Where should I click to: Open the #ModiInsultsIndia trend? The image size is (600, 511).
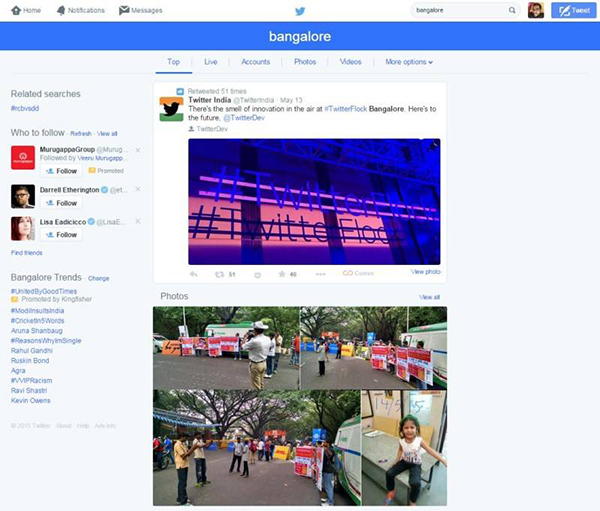[x=38, y=310]
